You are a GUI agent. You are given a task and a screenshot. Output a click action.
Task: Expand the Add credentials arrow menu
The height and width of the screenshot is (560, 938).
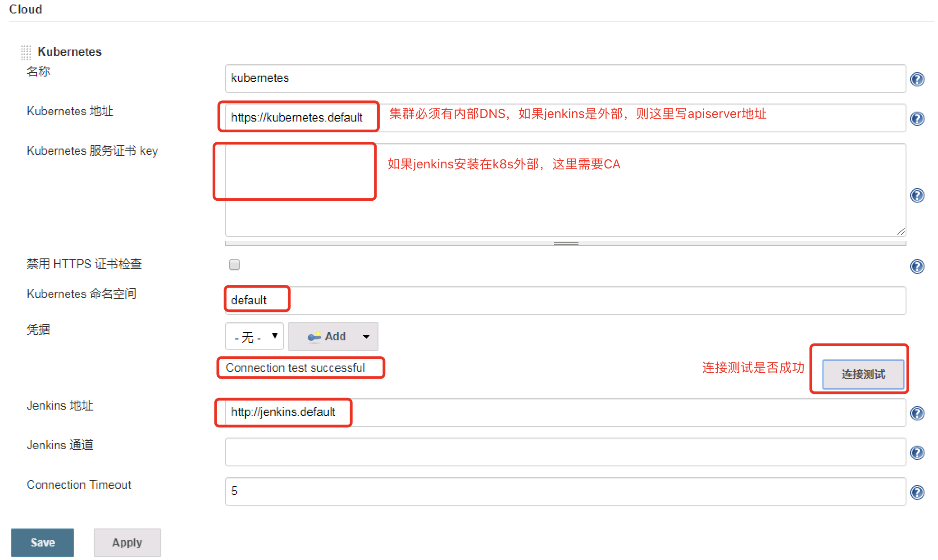coord(366,337)
